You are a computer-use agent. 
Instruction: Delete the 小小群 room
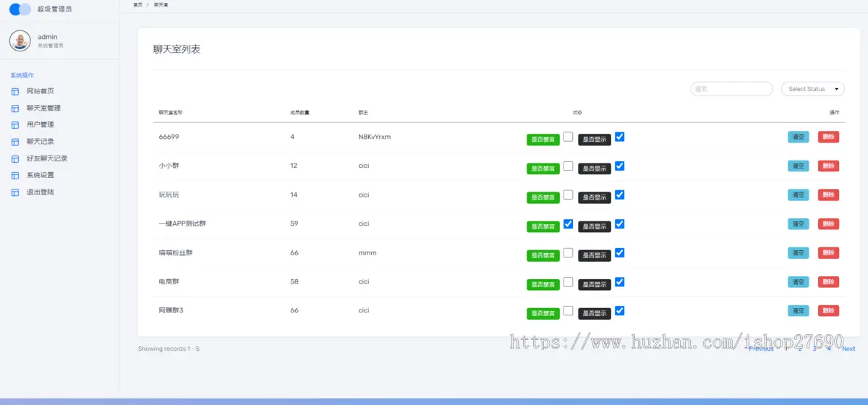pos(828,166)
